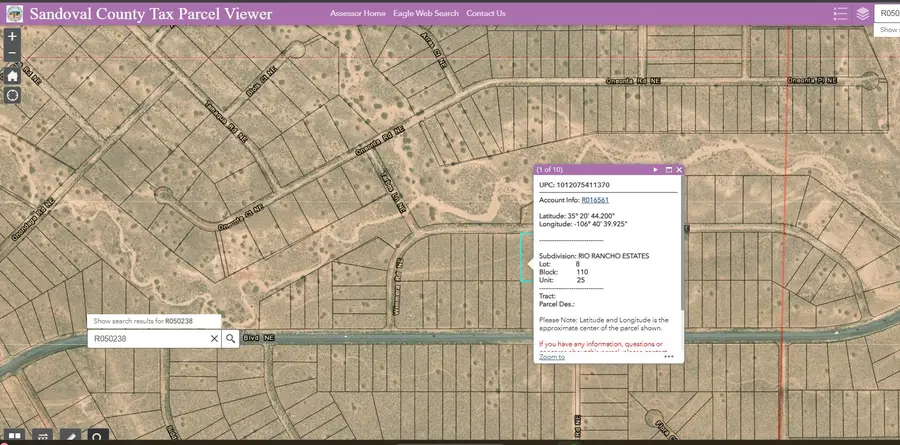Open the measurement ruler tool
Screen dimensions: 900x445
coord(71,437)
